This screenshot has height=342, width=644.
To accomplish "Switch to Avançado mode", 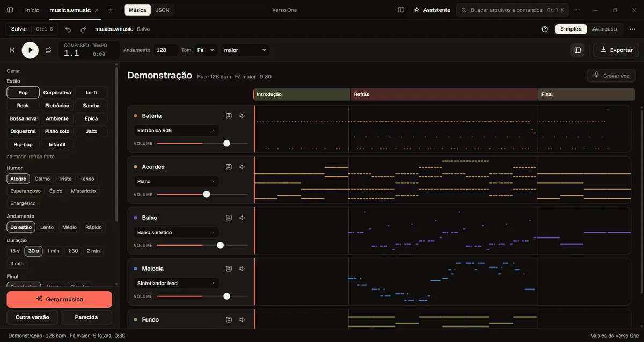I will [x=604, y=29].
